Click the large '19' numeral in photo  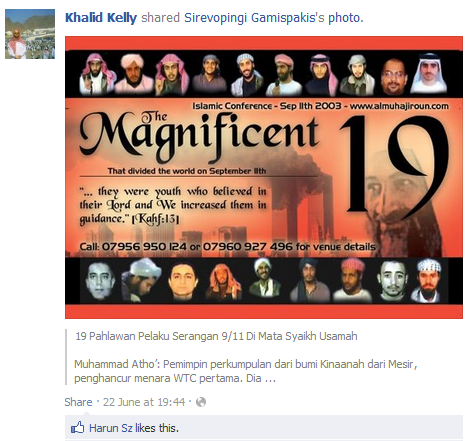tap(394, 166)
